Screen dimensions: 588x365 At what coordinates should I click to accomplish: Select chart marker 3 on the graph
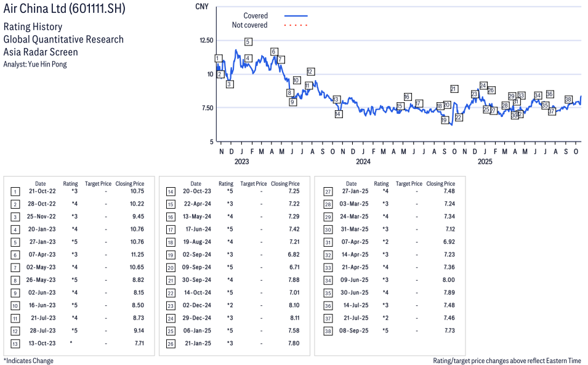230,84
